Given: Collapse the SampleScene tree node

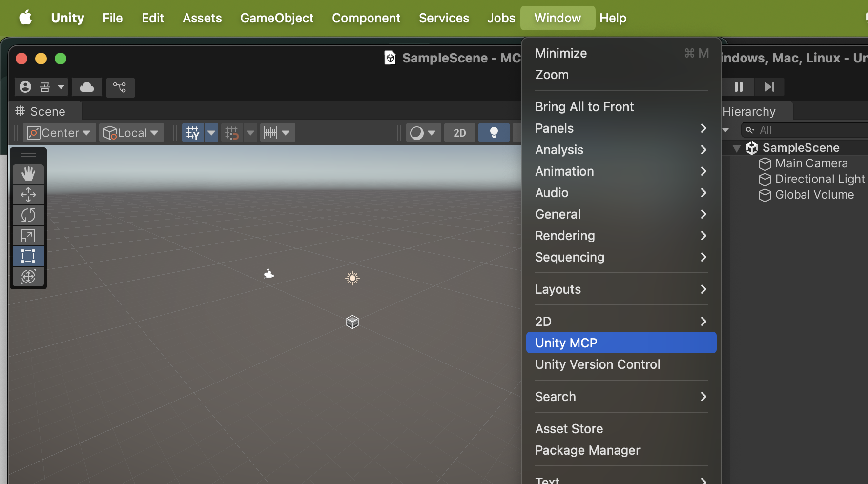Looking at the screenshot, I should [x=737, y=148].
